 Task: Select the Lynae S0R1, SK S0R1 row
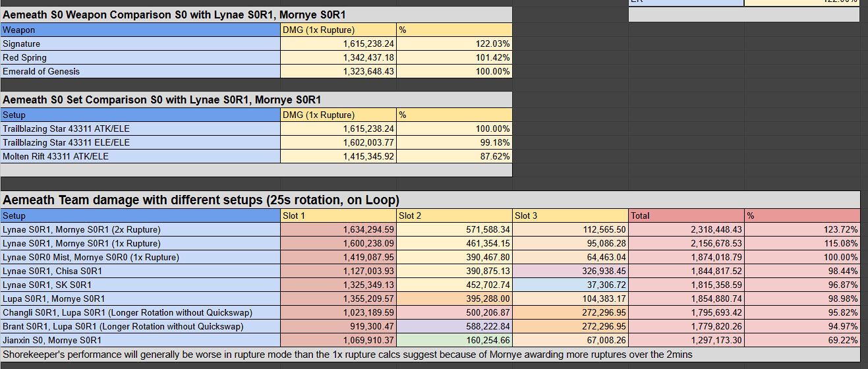[x=140, y=285]
